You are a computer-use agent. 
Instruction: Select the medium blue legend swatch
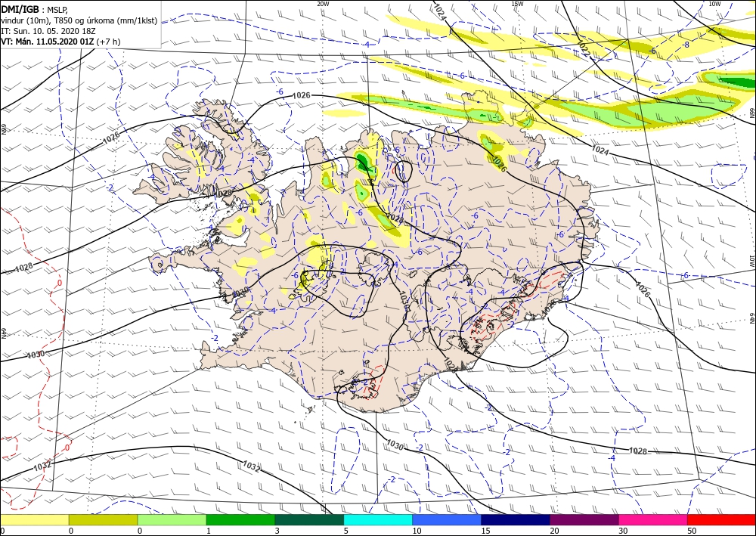[x=447, y=519]
